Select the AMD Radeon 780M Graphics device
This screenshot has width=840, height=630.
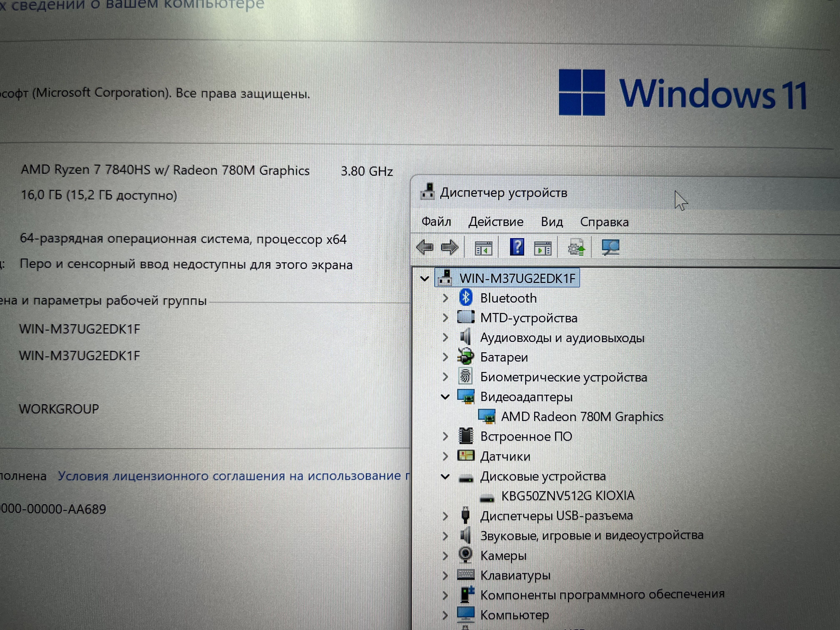click(582, 417)
